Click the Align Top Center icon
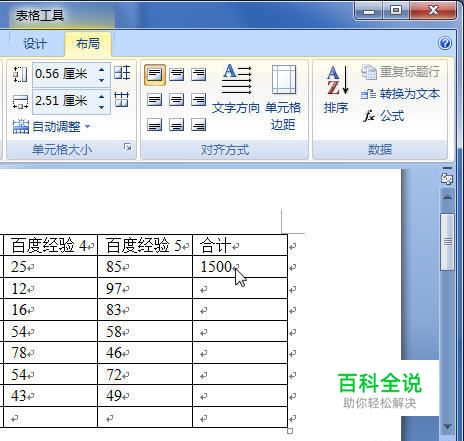The height and width of the screenshot is (441, 464). [176, 75]
